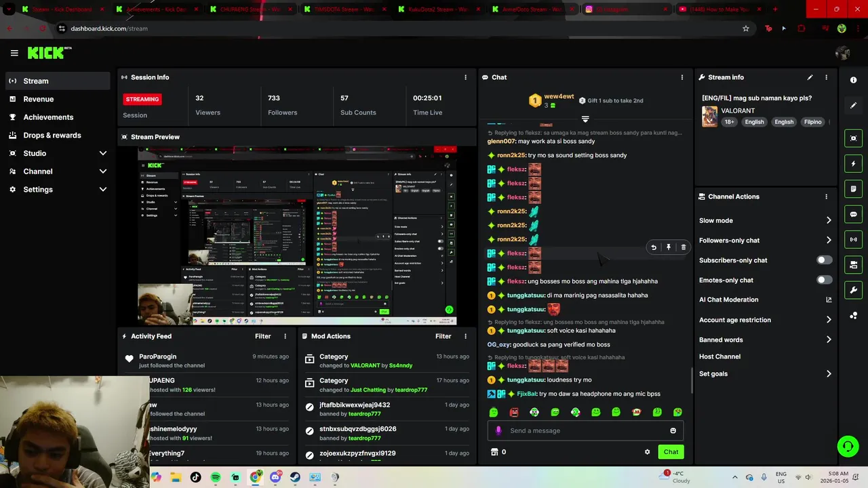Viewport: 868px width, 488px height.
Task: Toggle Subscribers-only chat switch
Action: [x=824, y=260]
